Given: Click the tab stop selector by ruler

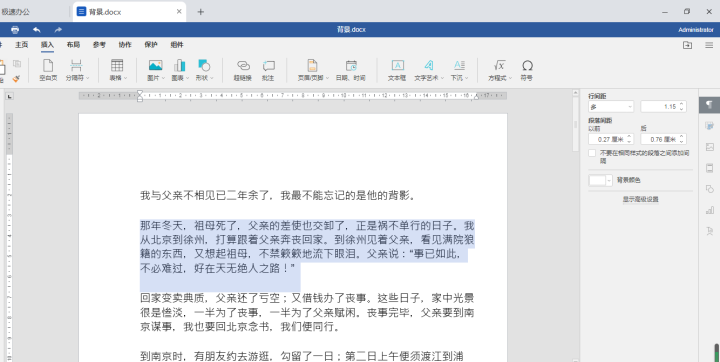Looking at the screenshot, I should (x=10, y=96).
